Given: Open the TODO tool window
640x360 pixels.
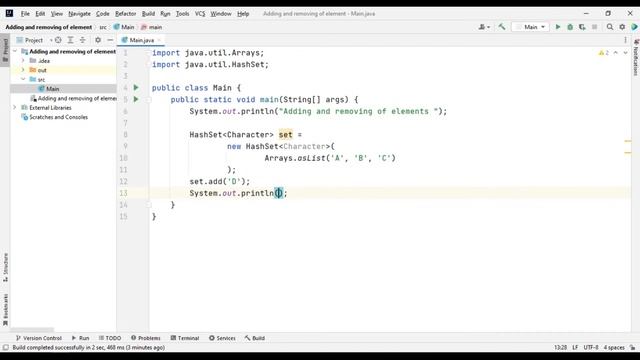Looking at the screenshot, I should point(110,338).
